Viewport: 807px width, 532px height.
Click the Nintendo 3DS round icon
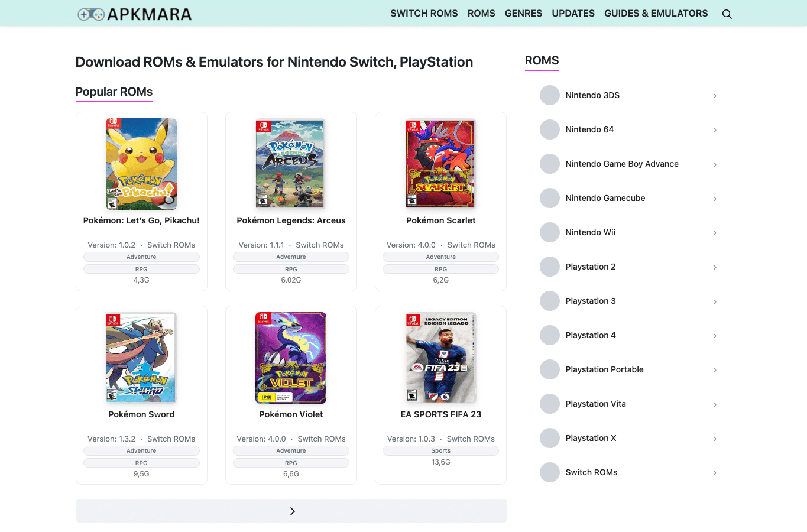pyautogui.click(x=550, y=95)
